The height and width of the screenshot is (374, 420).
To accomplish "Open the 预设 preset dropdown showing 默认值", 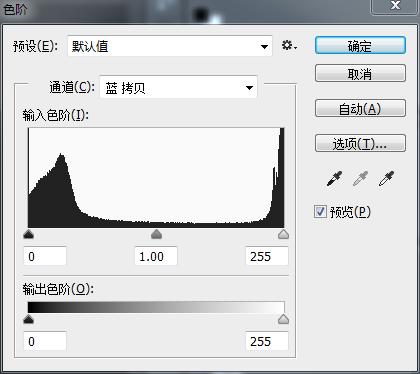I will 170,46.
